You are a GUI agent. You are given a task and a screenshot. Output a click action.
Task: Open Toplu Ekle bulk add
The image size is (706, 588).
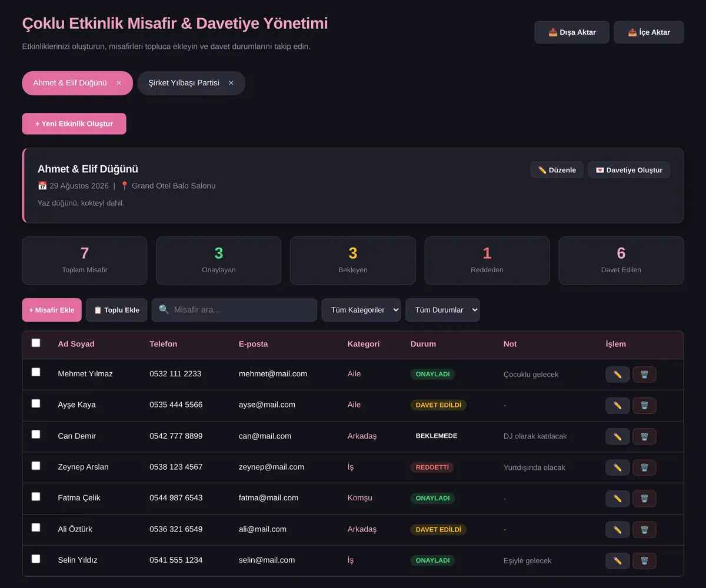116,310
